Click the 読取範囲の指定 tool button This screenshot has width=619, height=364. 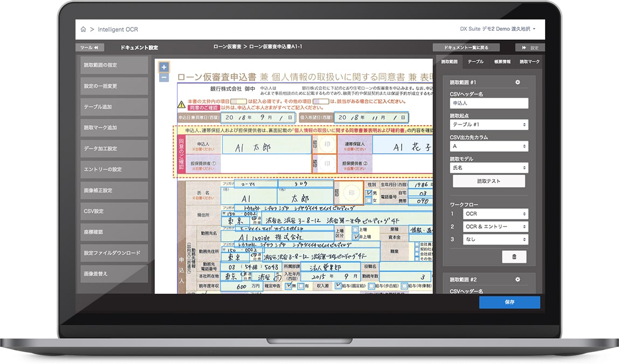point(114,65)
